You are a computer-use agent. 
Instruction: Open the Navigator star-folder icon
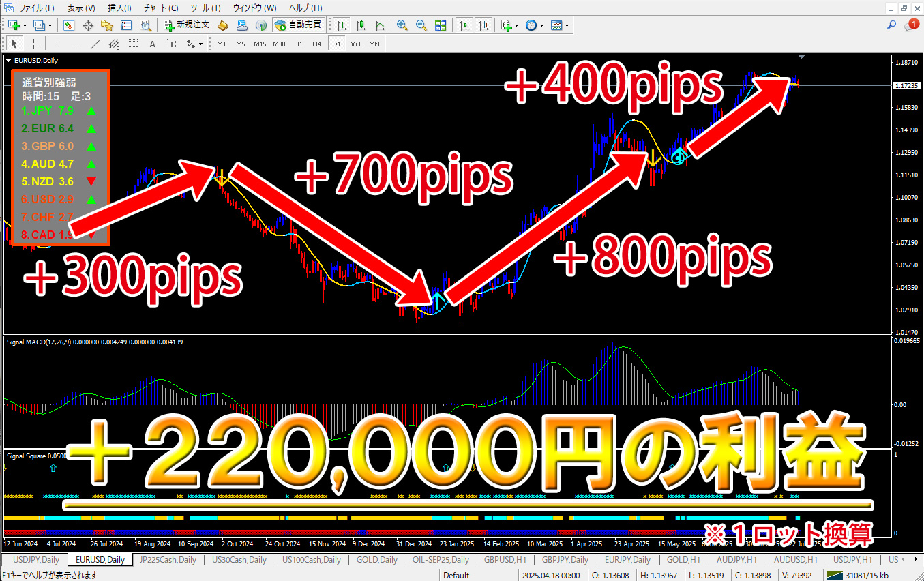(x=107, y=25)
